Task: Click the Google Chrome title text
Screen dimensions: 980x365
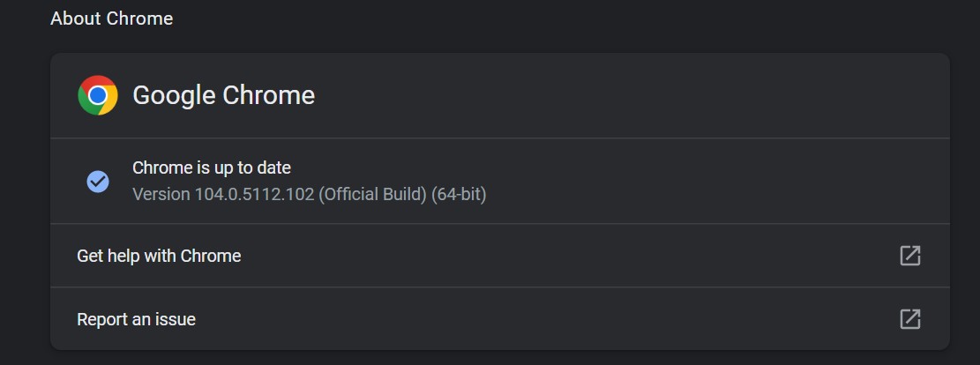Action: (223, 95)
